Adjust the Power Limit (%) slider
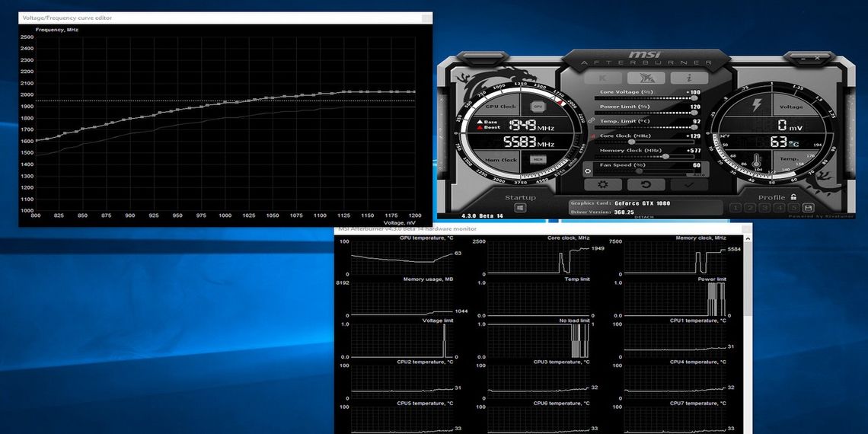Viewport: 868px width, 434px height. point(646,113)
